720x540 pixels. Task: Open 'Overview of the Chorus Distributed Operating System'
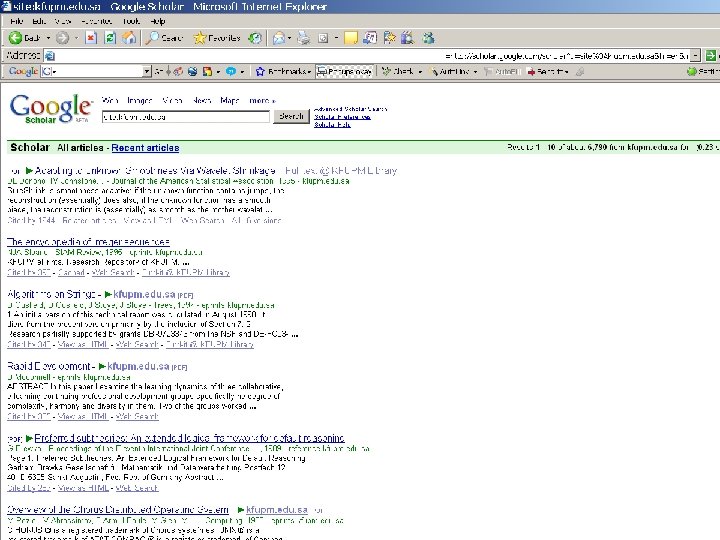118,510
